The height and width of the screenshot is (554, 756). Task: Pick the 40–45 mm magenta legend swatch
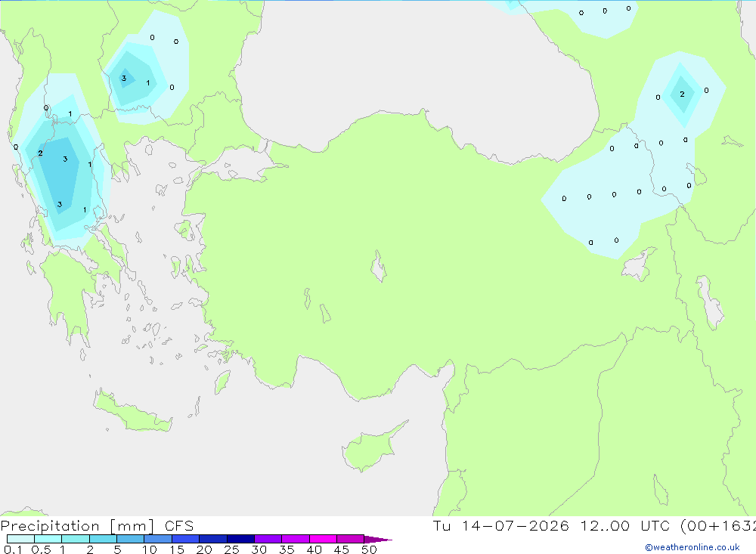tap(323, 539)
